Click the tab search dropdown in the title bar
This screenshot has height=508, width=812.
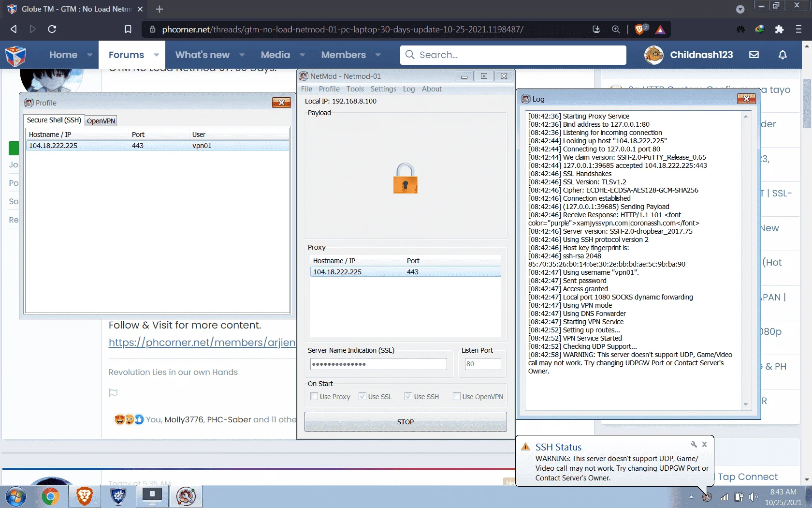[740, 9]
